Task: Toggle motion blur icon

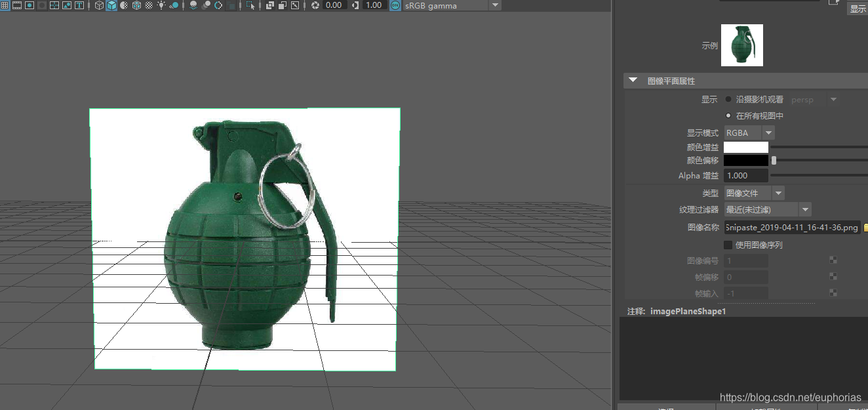Action: [x=206, y=5]
